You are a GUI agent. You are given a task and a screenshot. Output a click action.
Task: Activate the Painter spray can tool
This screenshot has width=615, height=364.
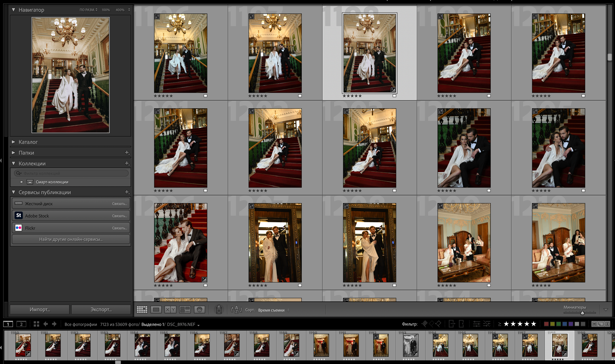pos(219,309)
